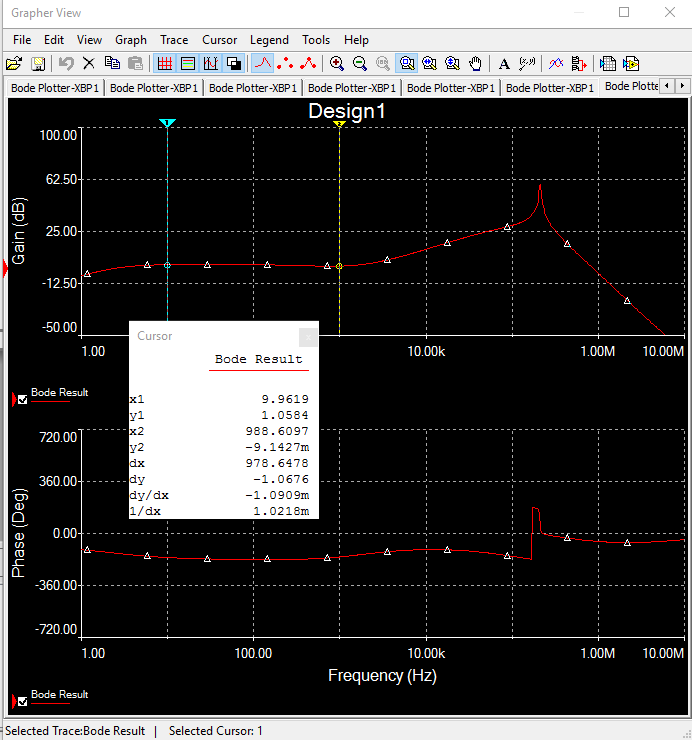
Task: Close the Cursor readout window
Action: tap(308, 337)
